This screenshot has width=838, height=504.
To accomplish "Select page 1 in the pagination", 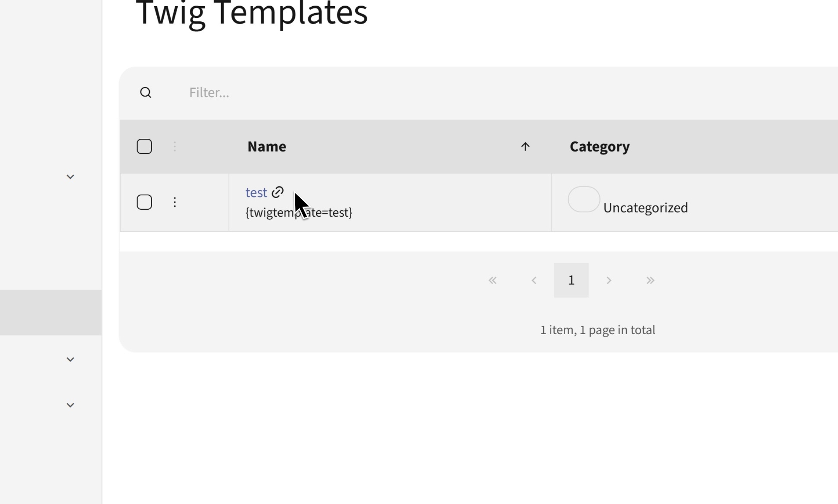I will pyautogui.click(x=571, y=280).
